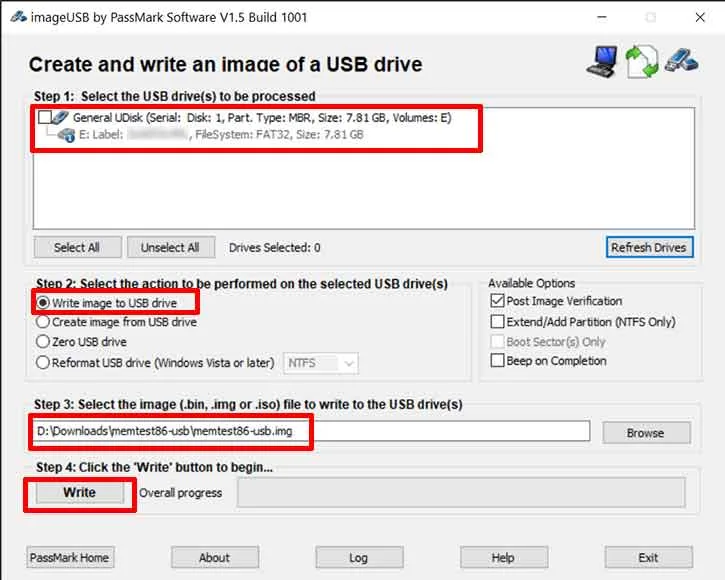Open the NTFS file system dropdown

click(321, 363)
